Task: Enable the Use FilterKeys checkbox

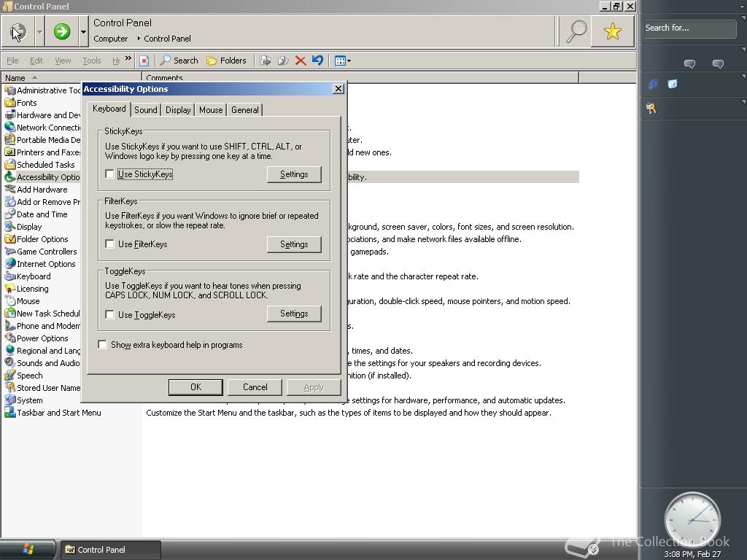Action: (x=109, y=244)
